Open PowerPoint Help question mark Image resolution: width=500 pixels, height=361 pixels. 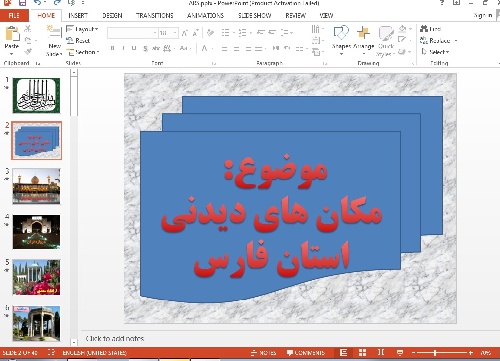click(x=442, y=3)
